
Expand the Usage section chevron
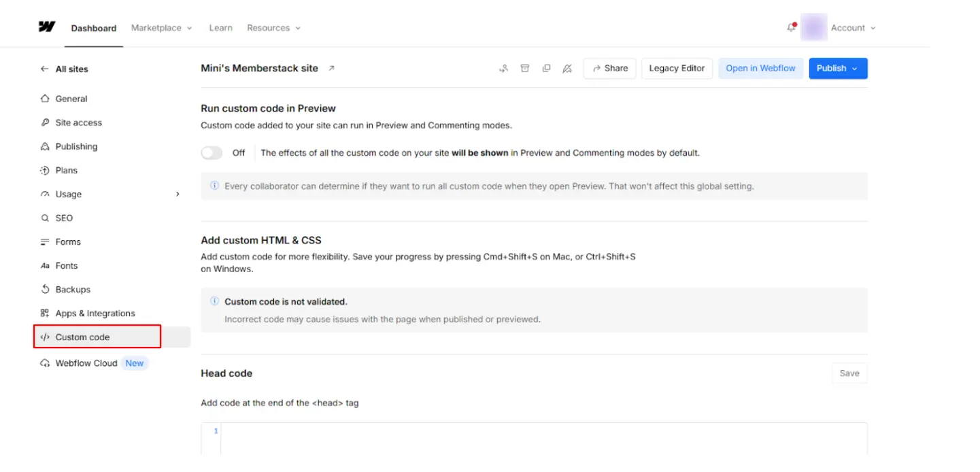[178, 194]
